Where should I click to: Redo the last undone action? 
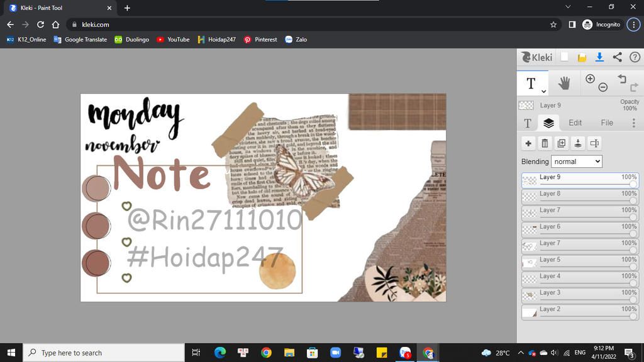tap(634, 87)
